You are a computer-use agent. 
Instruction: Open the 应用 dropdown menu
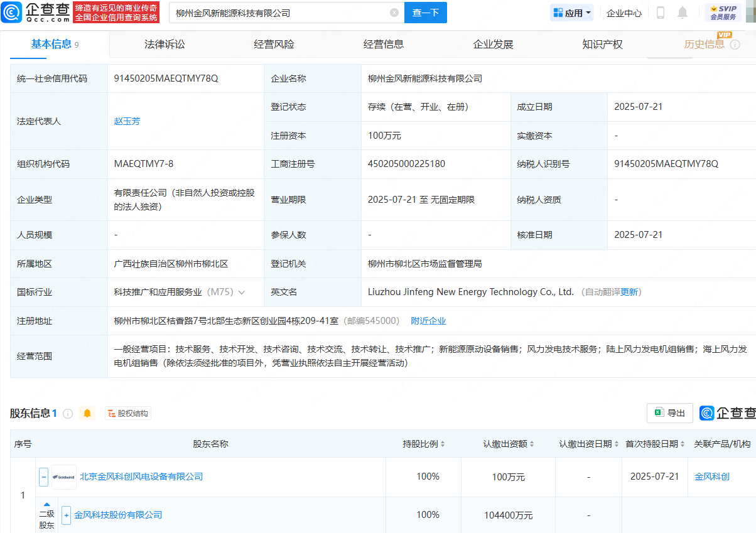(x=572, y=13)
